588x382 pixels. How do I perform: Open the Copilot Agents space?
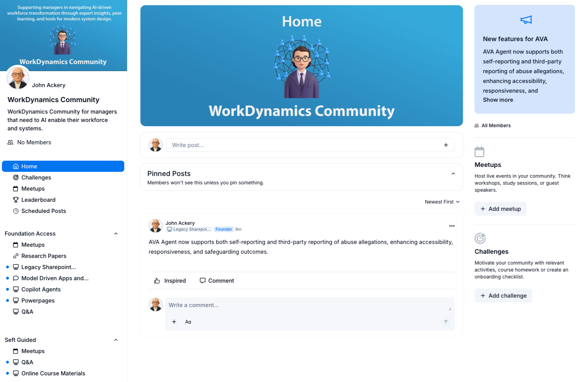pos(63,289)
